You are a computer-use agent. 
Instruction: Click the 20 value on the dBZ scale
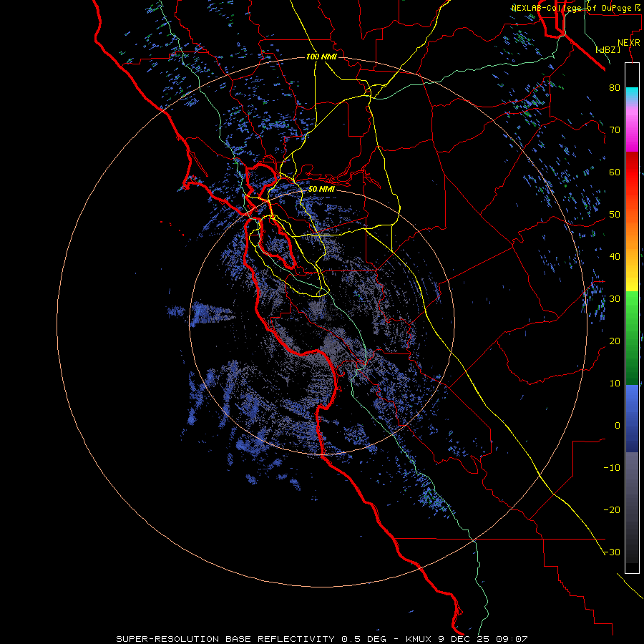[615, 341]
